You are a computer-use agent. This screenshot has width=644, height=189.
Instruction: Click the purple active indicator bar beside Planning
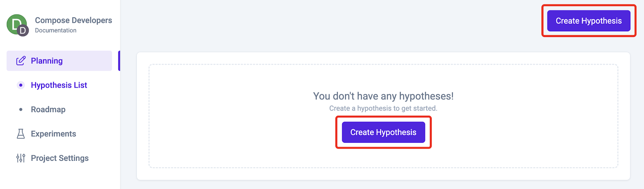click(119, 61)
